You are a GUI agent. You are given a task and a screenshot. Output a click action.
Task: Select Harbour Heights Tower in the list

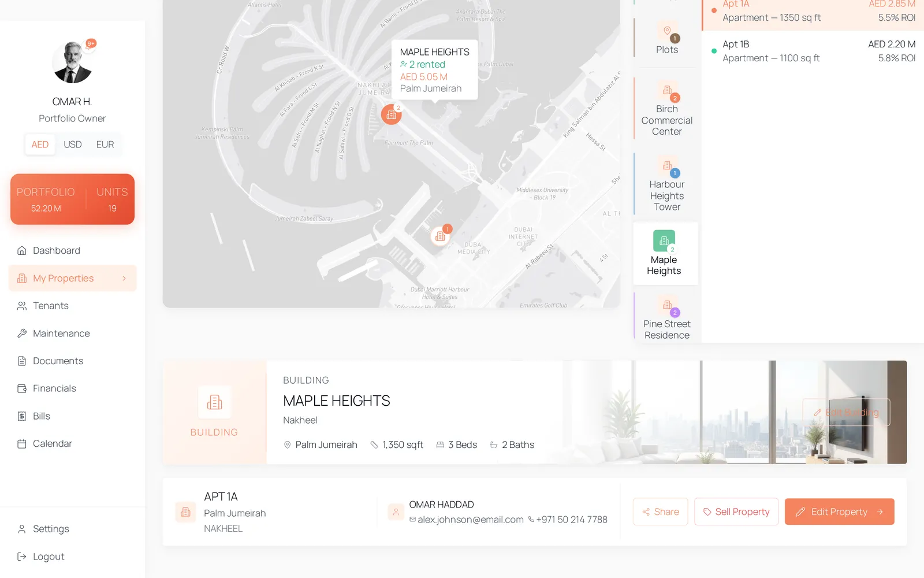coord(666,184)
